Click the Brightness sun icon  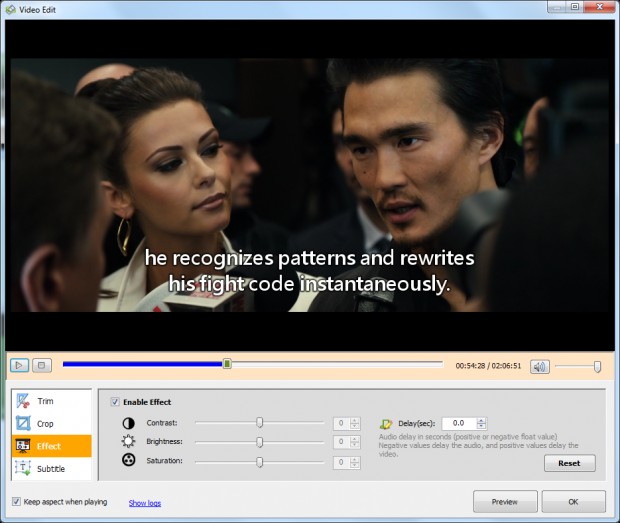pyautogui.click(x=129, y=441)
